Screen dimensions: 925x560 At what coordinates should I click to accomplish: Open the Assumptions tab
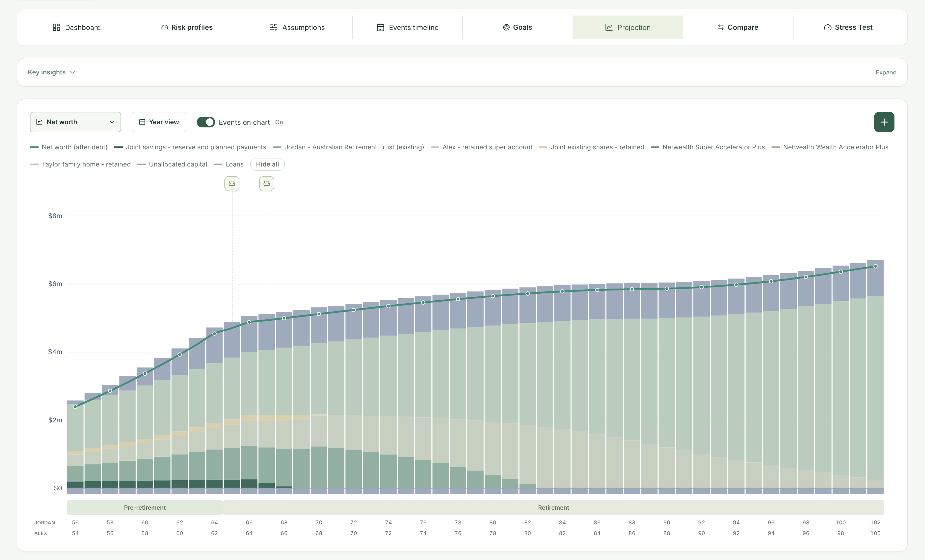297,27
